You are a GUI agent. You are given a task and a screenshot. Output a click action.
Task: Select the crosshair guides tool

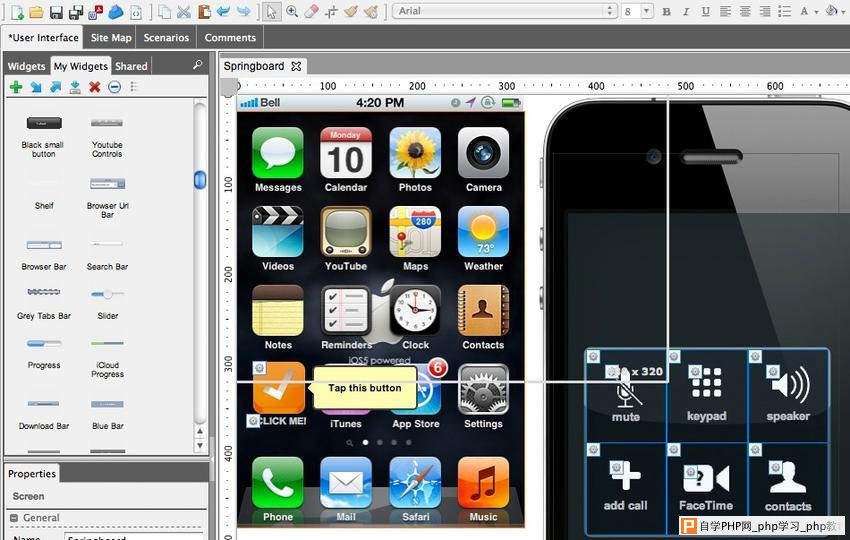(331, 12)
